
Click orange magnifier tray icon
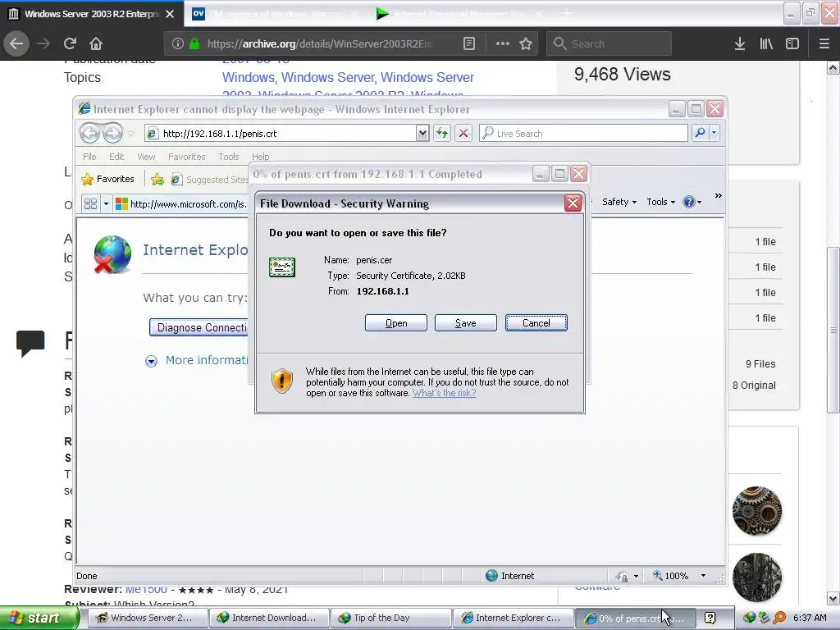coord(779,618)
